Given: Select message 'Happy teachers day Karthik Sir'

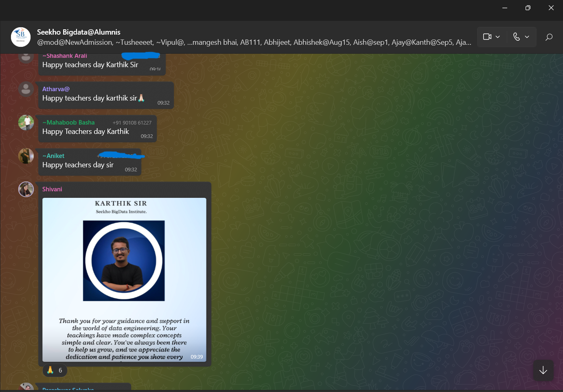Looking at the screenshot, I should [90, 65].
